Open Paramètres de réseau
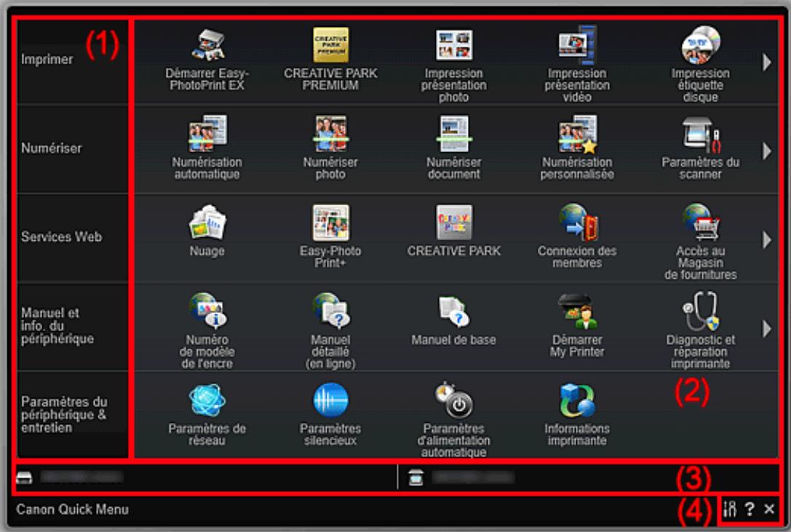Image resolution: width=791 pixels, height=532 pixels. pos(207,415)
